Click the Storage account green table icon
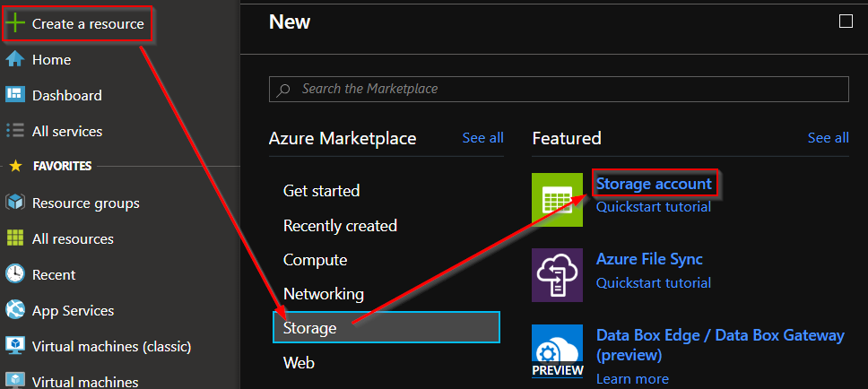 [557, 199]
